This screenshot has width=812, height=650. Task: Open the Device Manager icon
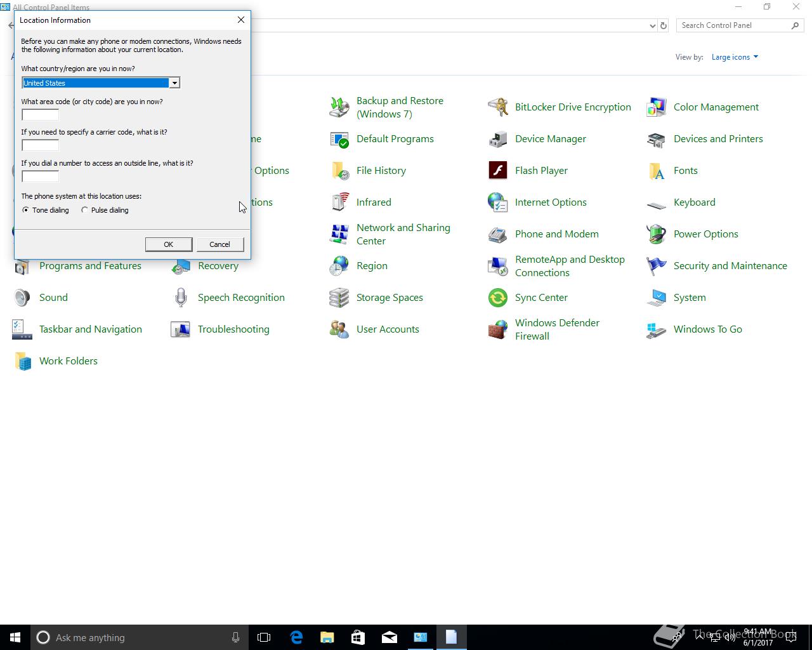click(498, 139)
